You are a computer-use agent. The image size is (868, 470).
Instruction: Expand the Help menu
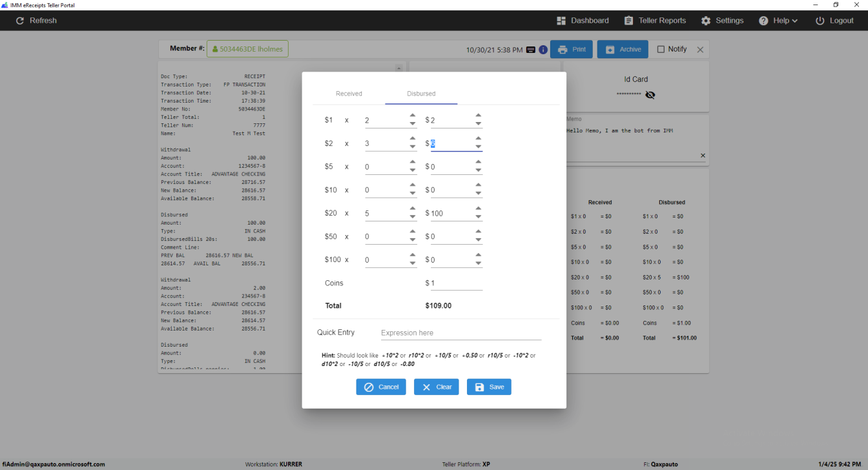[778, 21]
